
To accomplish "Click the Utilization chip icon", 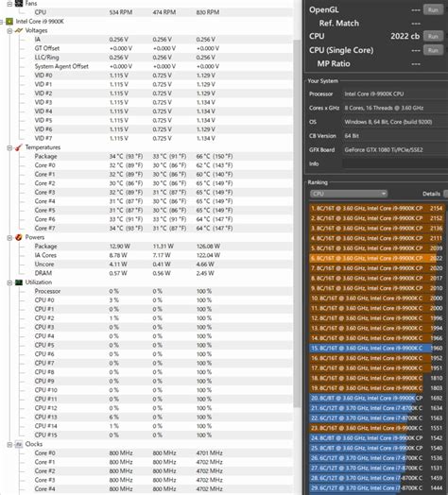I will (19, 282).
